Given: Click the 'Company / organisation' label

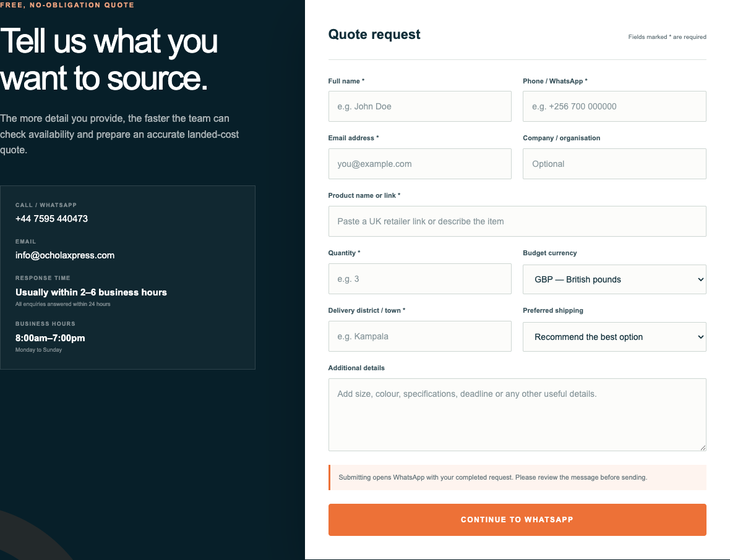Looking at the screenshot, I should [x=562, y=138].
